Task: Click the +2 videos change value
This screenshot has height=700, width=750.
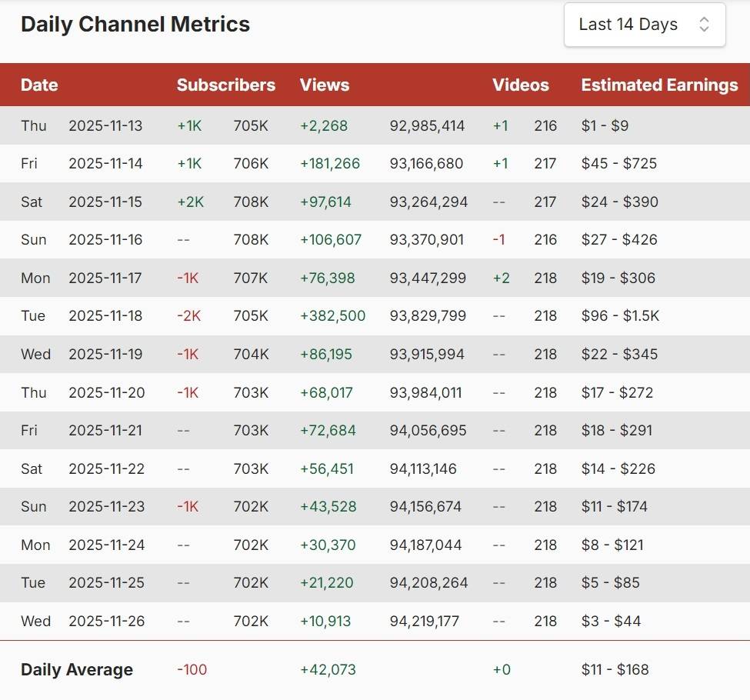Action: tap(501, 278)
